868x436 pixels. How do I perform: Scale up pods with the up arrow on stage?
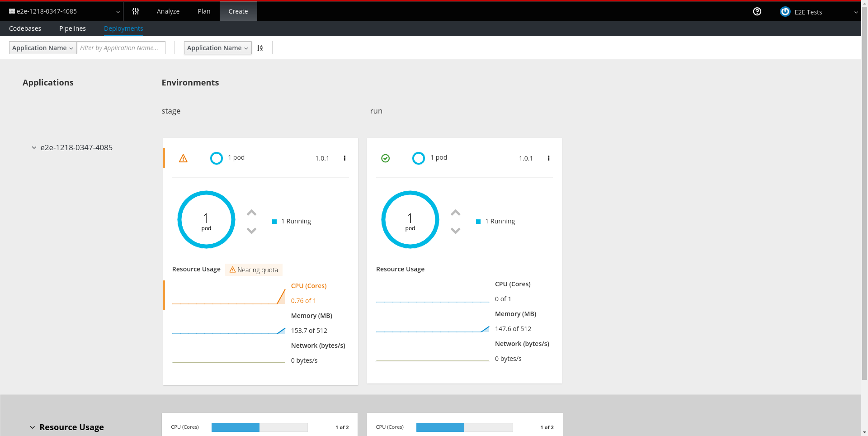point(251,212)
